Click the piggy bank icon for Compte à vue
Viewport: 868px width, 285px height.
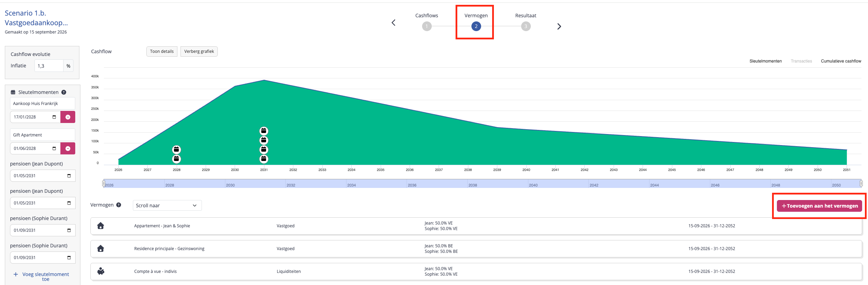[101, 272]
